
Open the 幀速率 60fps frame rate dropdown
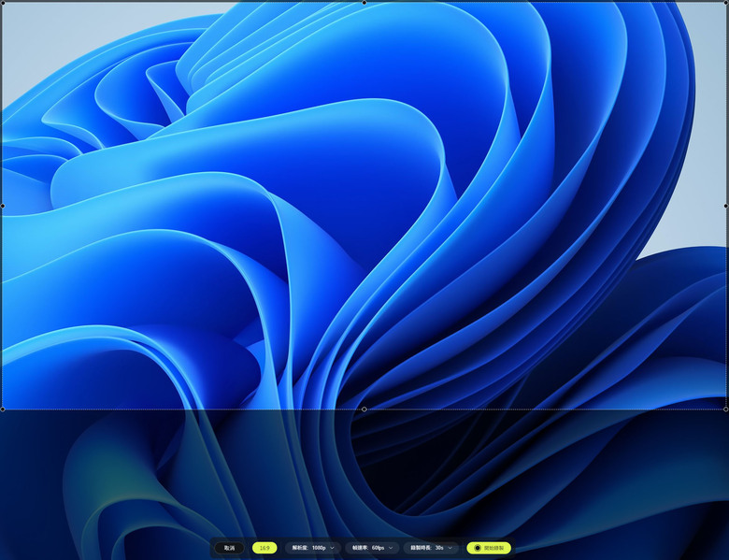[372, 548]
